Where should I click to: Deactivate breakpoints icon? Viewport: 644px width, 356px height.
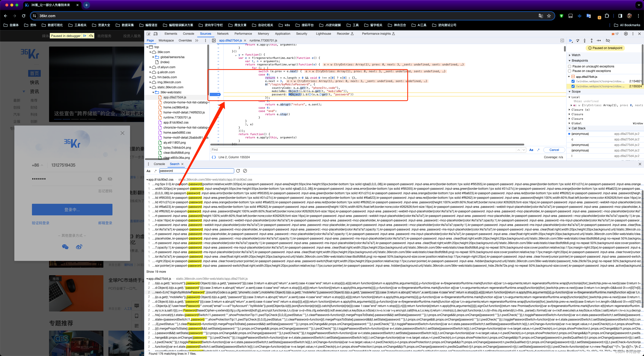tap(608, 41)
